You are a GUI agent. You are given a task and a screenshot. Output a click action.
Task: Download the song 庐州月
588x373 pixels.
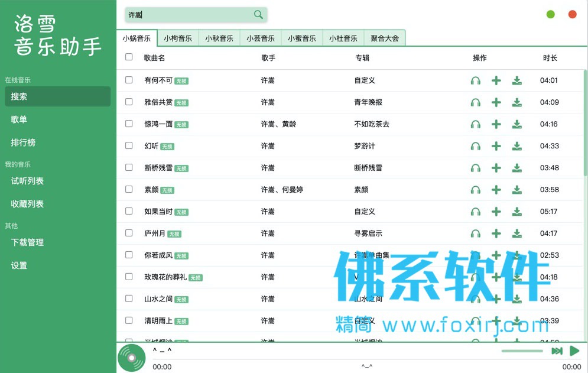pyautogui.click(x=516, y=233)
